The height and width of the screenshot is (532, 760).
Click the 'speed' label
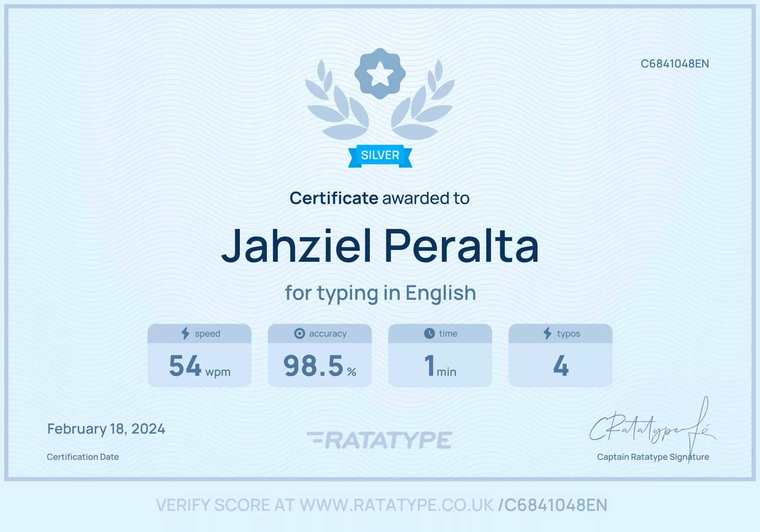(207, 334)
